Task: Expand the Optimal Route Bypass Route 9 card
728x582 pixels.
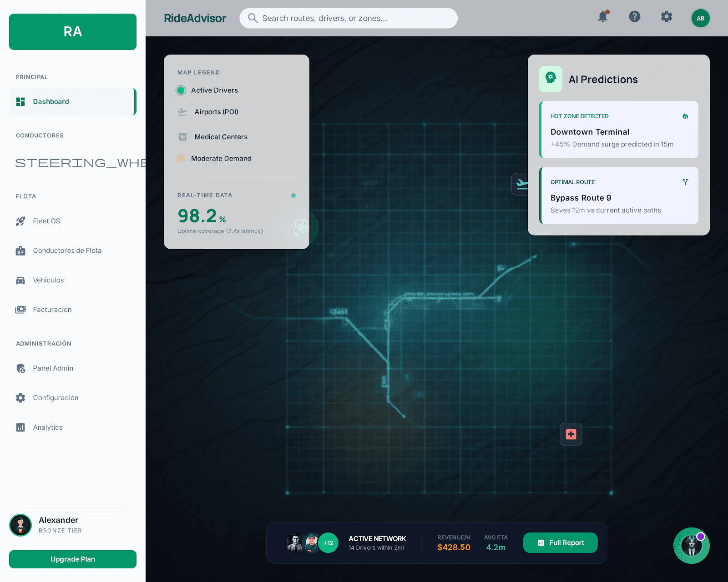Action: [619, 196]
